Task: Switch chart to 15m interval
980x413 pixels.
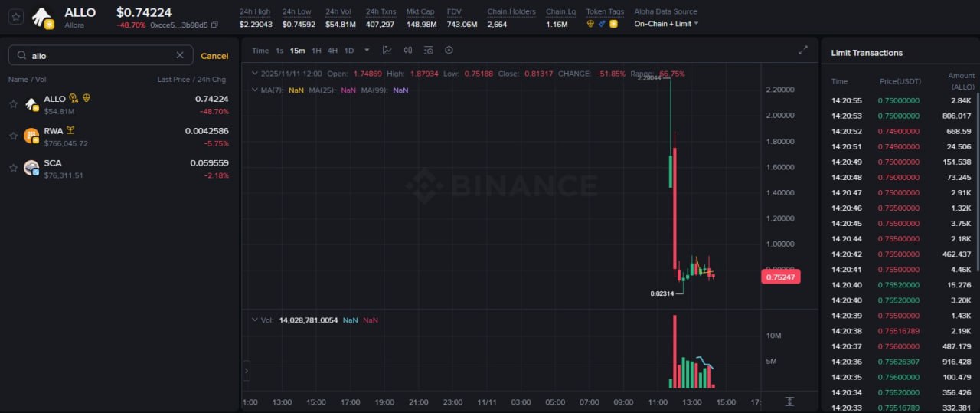Action: tap(297, 51)
